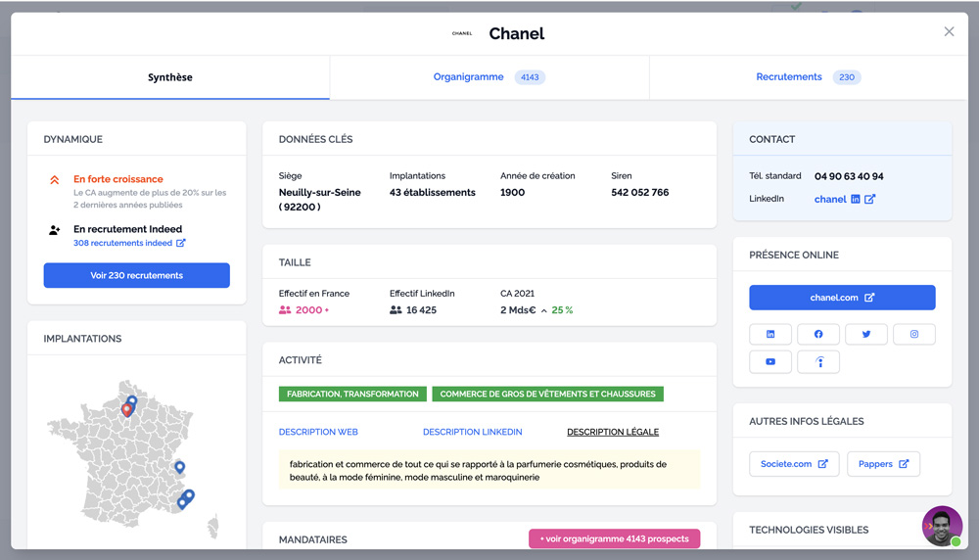The image size is (979, 560).
Task: Click the strong-growth double chevron icon
Action: click(54, 180)
